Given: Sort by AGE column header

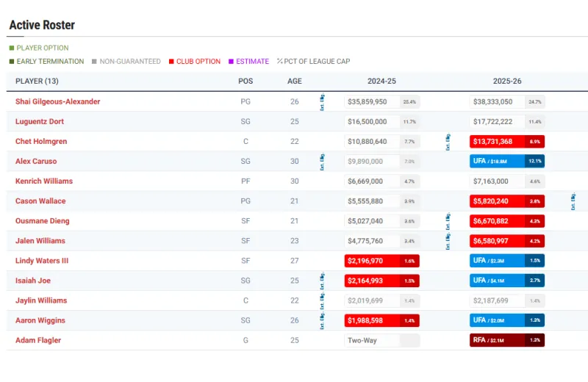Looking at the screenshot, I should [295, 81].
